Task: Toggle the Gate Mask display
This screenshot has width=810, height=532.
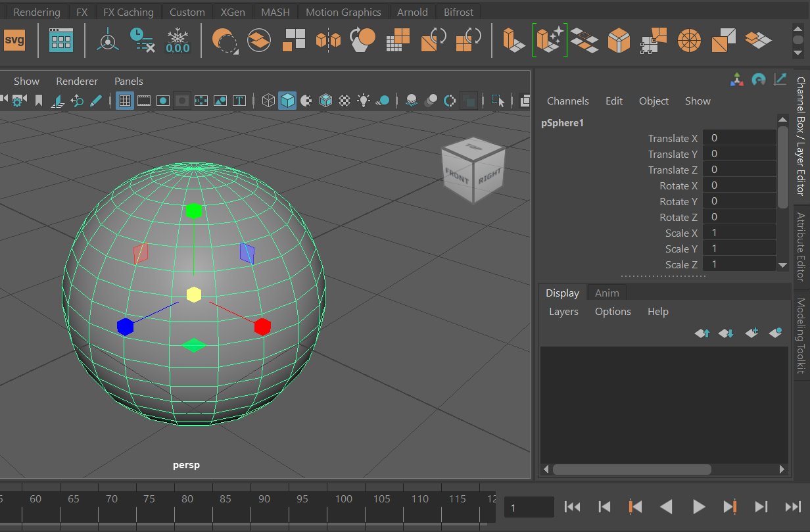Action: 182,101
